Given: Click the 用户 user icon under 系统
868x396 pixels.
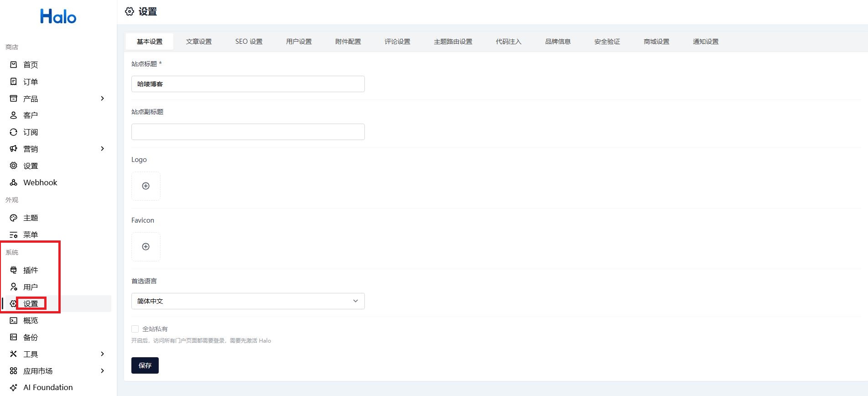Looking at the screenshot, I should pos(14,287).
